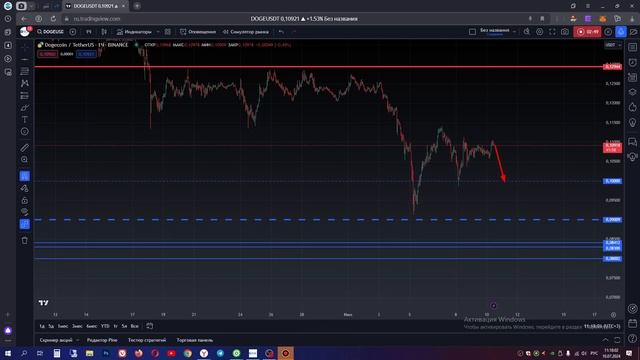Click the quick search icon in top toolbar
The width and height of the screenshot is (640, 360).
tap(527, 32)
